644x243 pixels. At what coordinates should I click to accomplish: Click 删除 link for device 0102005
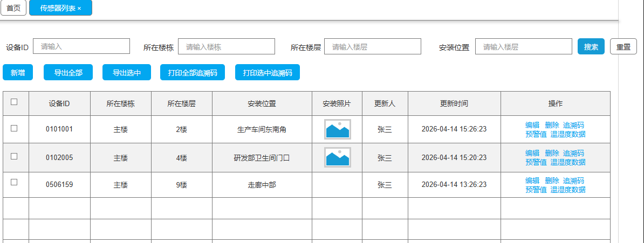(552, 152)
